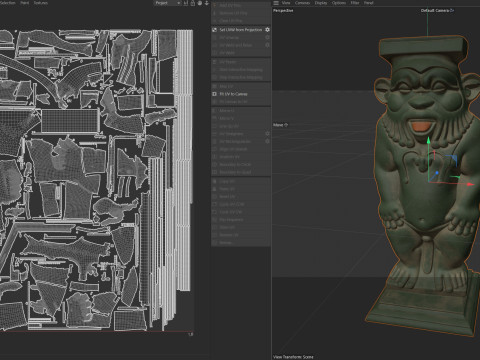Expand the Project dropdown

[167, 3]
